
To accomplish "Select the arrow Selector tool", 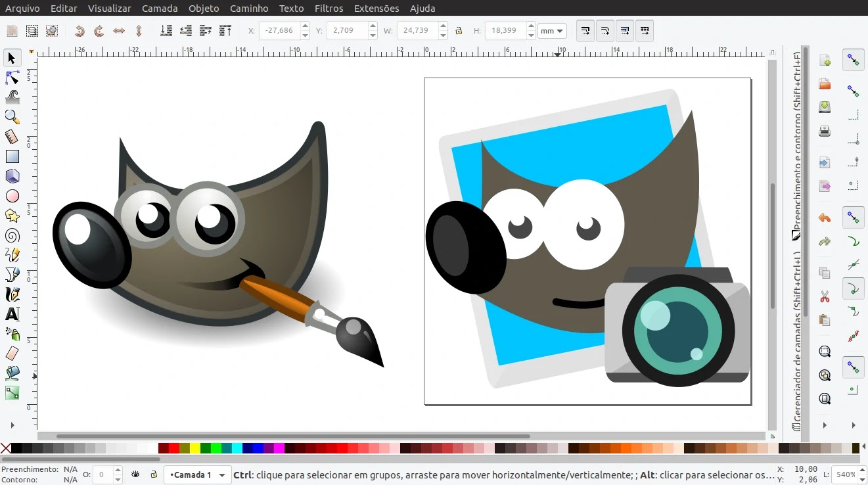I will (12, 58).
